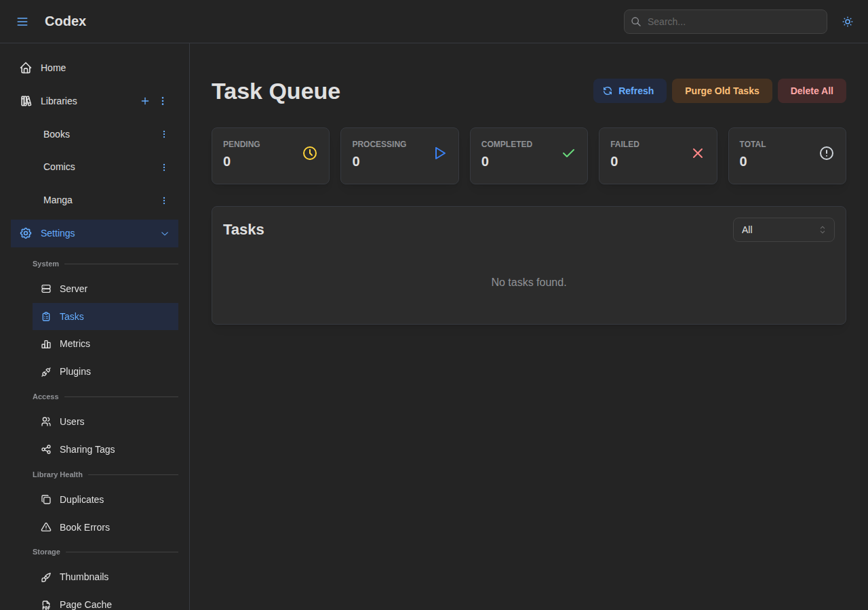Navigate to the Comics library
868x610 pixels.
pos(59,167)
